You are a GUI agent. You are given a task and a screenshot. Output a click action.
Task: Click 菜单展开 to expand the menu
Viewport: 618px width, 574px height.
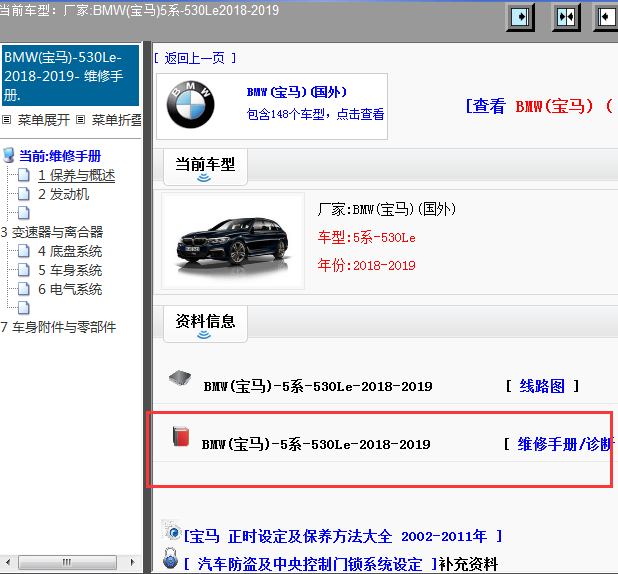(44, 119)
